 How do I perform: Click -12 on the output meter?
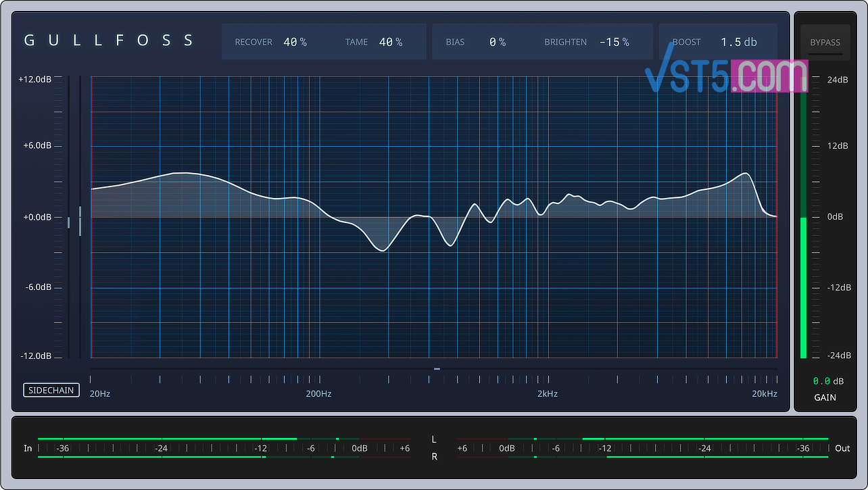pyautogui.click(x=605, y=448)
